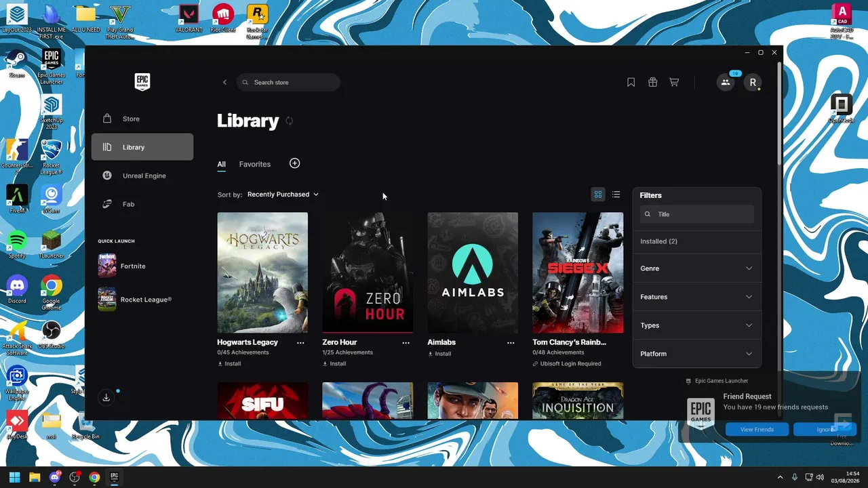The image size is (868, 488).
Task: Switch to list view in Library
Action: 616,195
